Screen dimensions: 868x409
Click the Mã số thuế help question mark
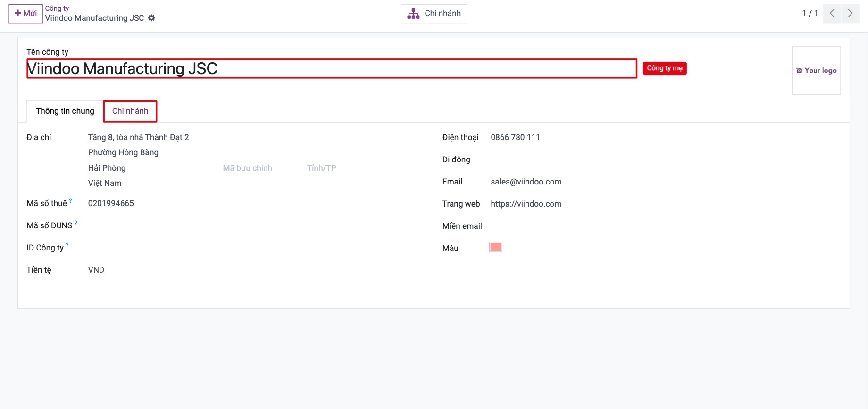click(71, 200)
